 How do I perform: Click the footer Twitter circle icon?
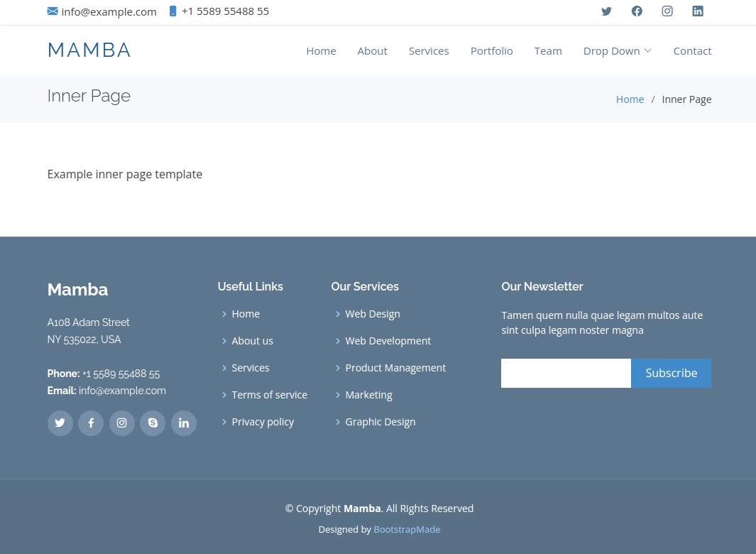60,423
